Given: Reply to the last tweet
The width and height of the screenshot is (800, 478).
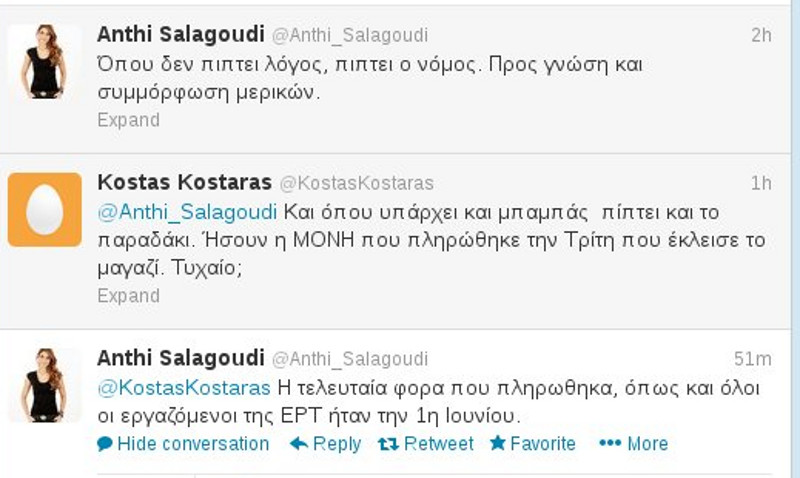Looking at the screenshot, I should pos(336,444).
